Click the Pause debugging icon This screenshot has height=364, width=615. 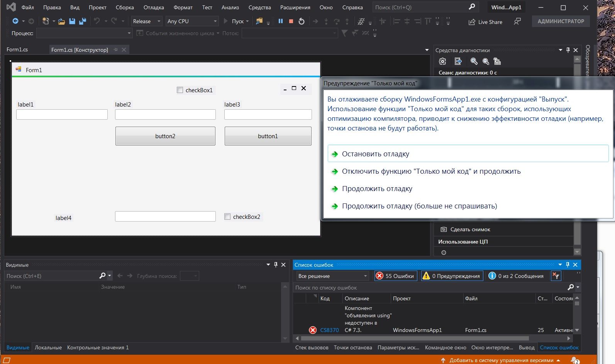(x=281, y=21)
